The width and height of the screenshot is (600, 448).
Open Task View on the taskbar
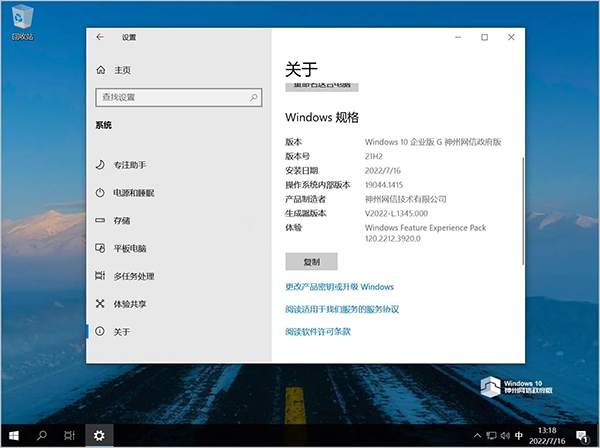coord(69,435)
